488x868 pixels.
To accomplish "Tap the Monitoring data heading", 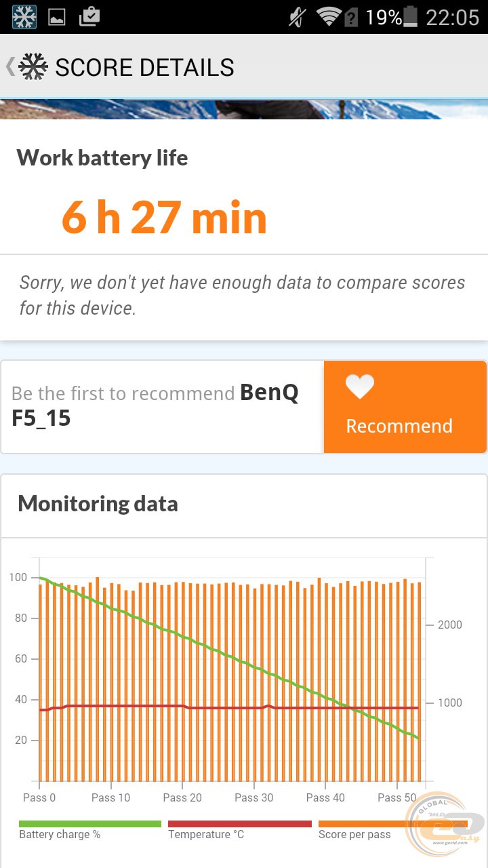I will 98,504.
